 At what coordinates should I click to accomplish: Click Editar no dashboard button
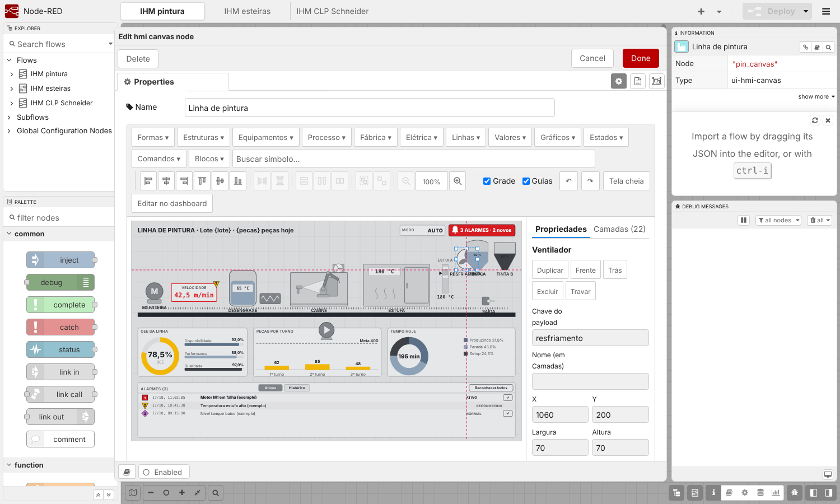tap(172, 203)
